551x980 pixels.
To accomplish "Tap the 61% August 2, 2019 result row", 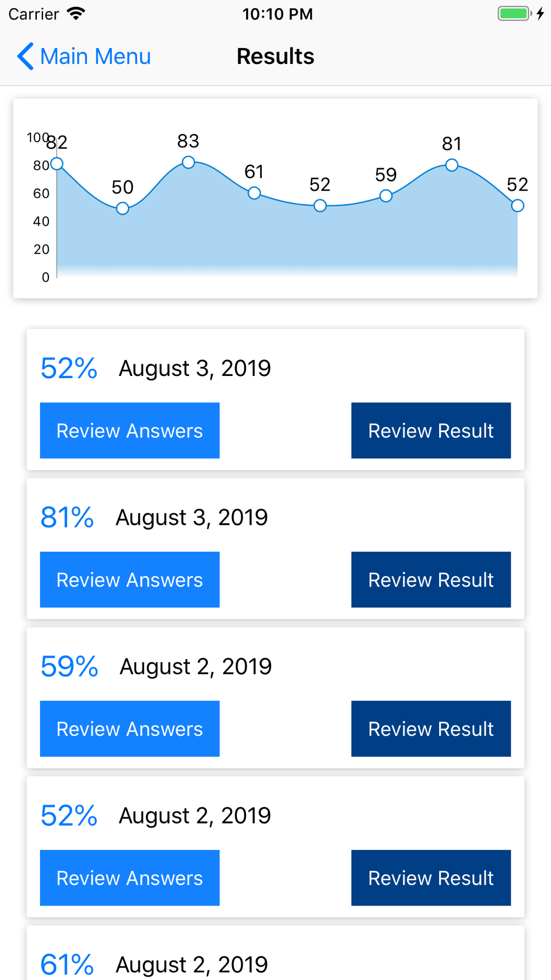I will point(275,954).
